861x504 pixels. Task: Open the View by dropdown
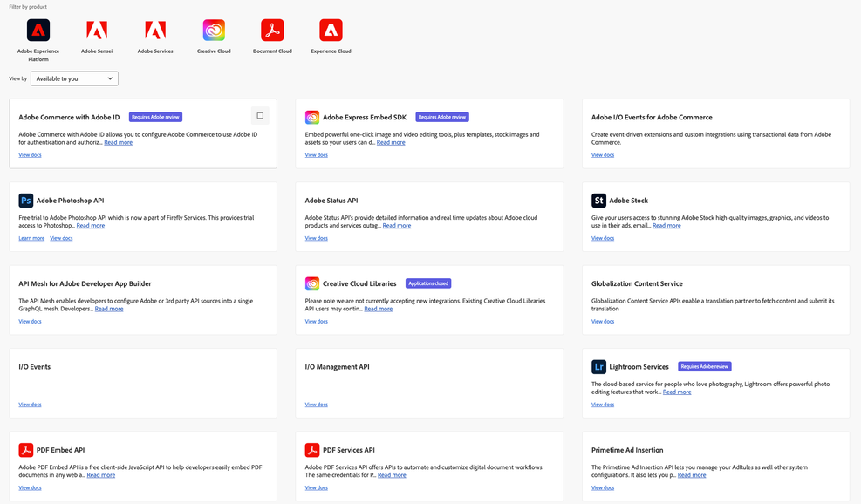(x=75, y=78)
